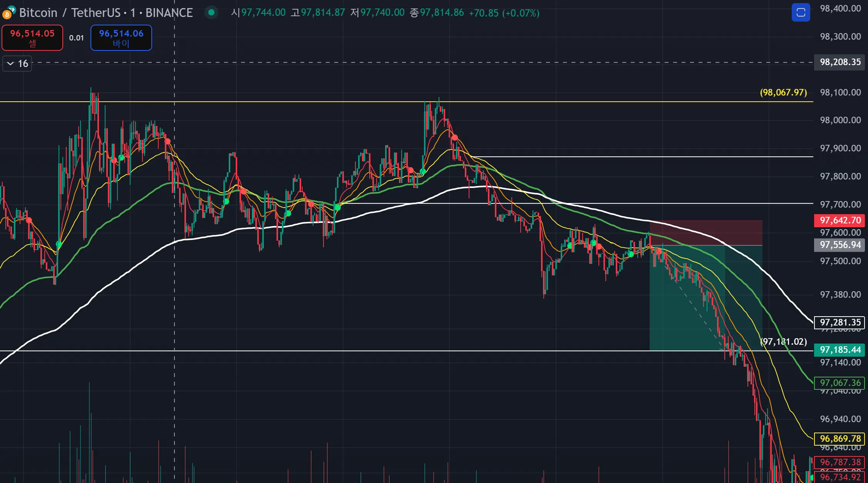Click the green market status dot
This screenshot has width=868, height=483.
pos(211,12)
